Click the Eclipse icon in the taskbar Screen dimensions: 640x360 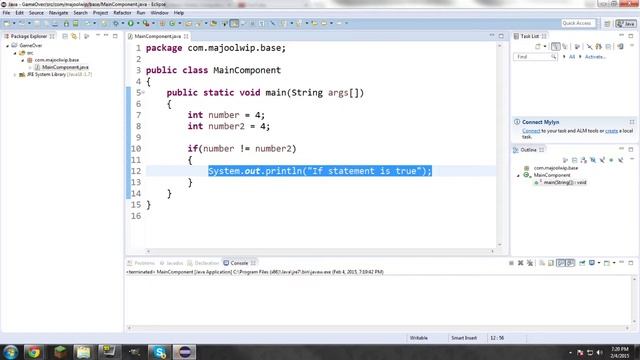pyautogui.click(x=184, y=352)
